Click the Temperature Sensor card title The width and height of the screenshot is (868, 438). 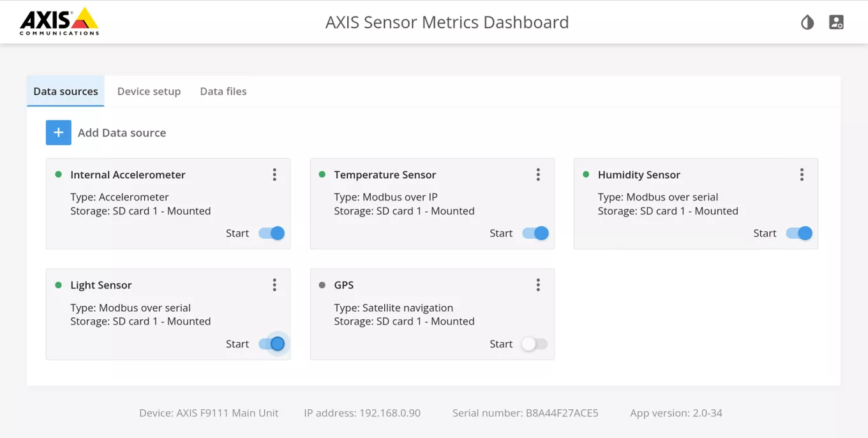pyautogui.click(x=385, y=175)
